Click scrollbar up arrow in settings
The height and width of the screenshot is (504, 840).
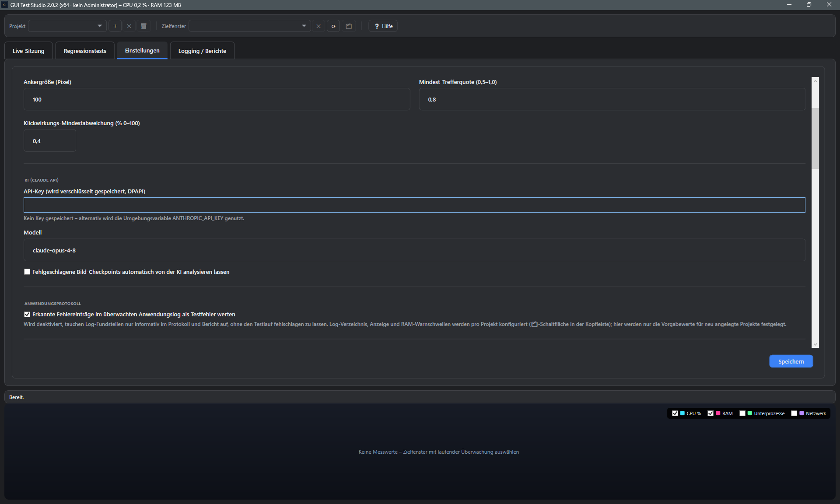click(815, 81)
